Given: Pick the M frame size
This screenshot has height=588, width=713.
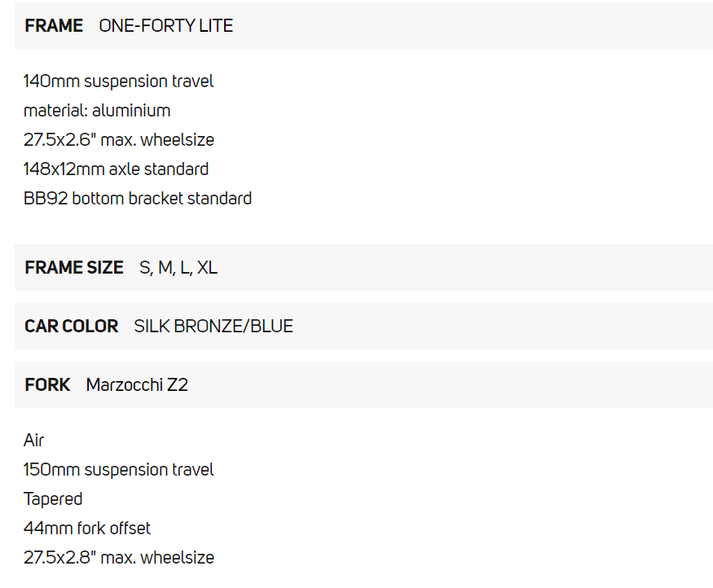Looking at the screenshot, I should pos(166,268).
